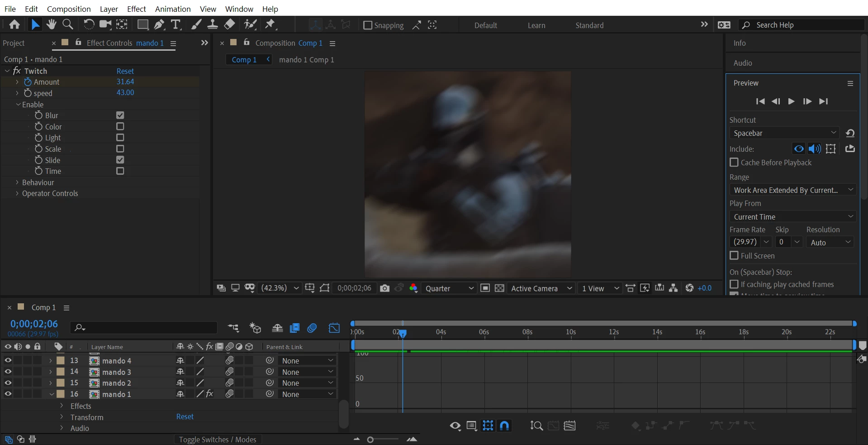Click the Composition Mini-Flowchart icon

click(x=233, y=328)
